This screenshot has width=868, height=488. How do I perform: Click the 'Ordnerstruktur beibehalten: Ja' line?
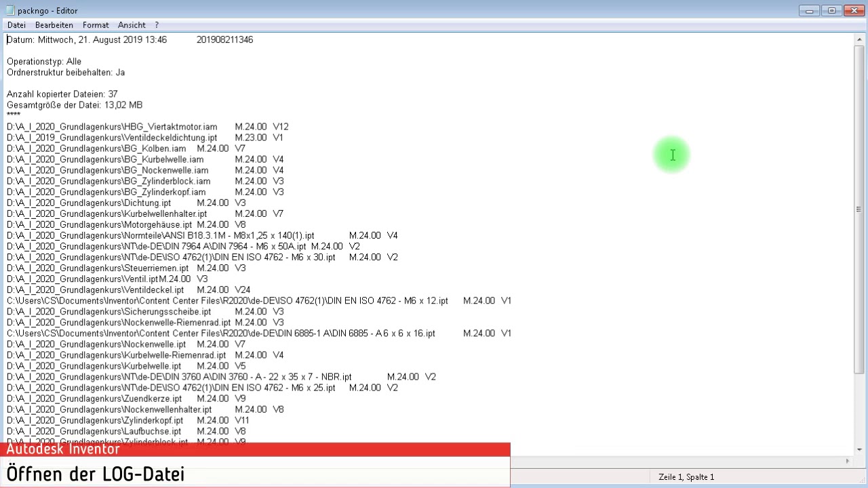click(x=66, y=73)
